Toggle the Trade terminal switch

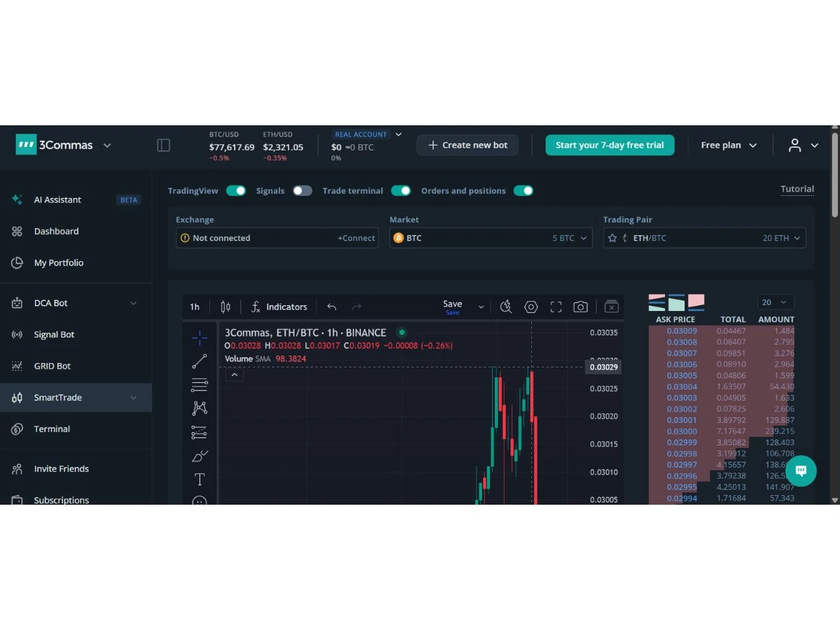coord(401,190)
